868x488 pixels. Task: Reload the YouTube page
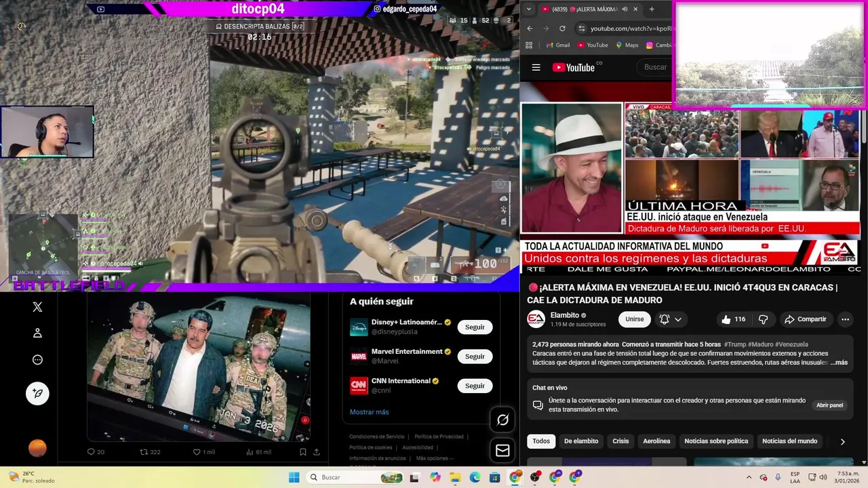[x=562, y=28]
